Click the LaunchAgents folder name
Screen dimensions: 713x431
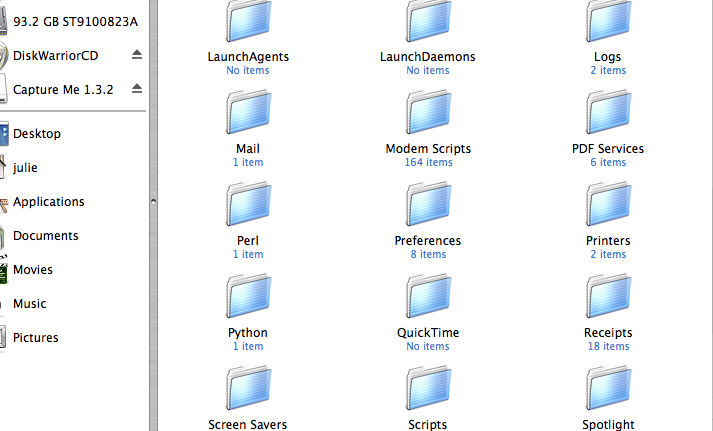tap(248, 57)
